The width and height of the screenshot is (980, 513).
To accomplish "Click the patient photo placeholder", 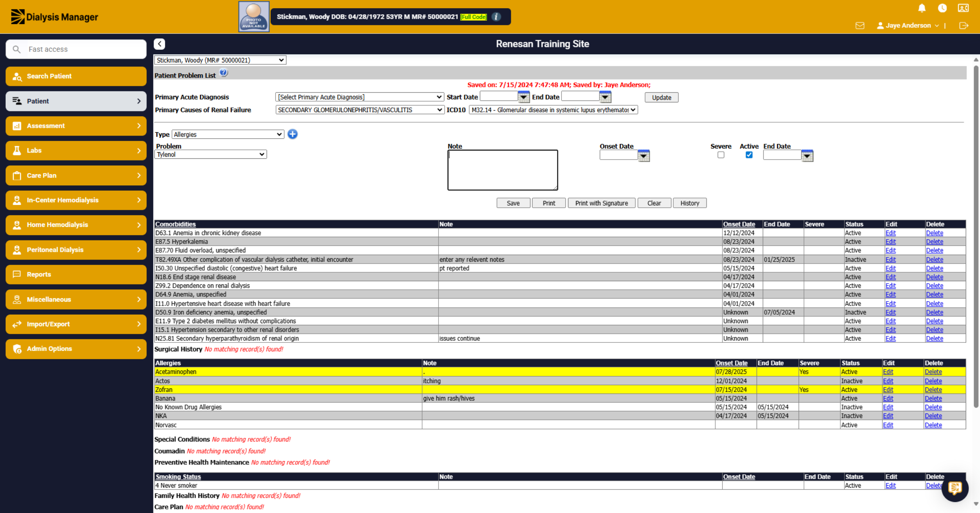I will (254, 17).
